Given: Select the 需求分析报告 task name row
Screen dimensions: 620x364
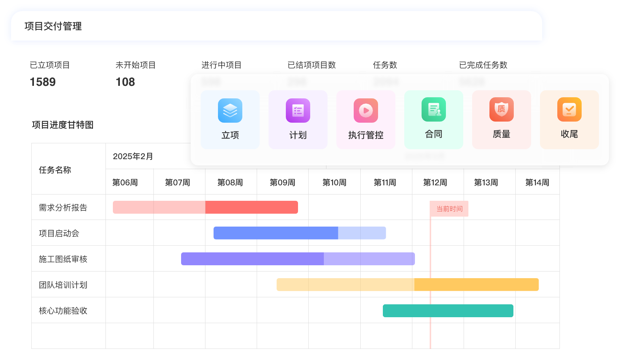Looking at the screenshot, I should [x=63, y=208].
